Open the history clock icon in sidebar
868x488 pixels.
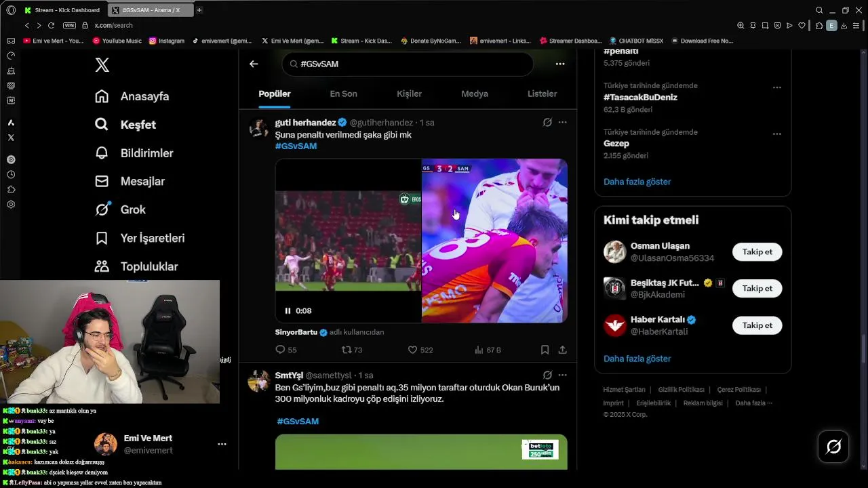(11, 175)
